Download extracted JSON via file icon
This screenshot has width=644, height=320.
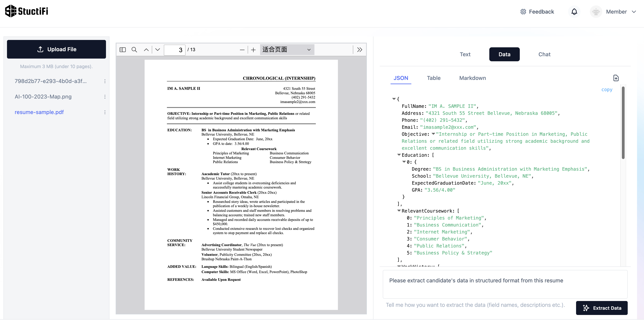[616, 78]
